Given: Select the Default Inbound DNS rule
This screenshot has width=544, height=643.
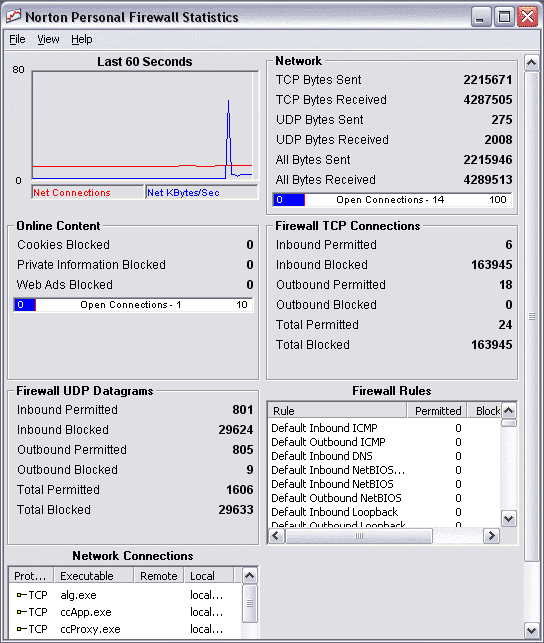Looking at the screenshot, I should (322, 456).
